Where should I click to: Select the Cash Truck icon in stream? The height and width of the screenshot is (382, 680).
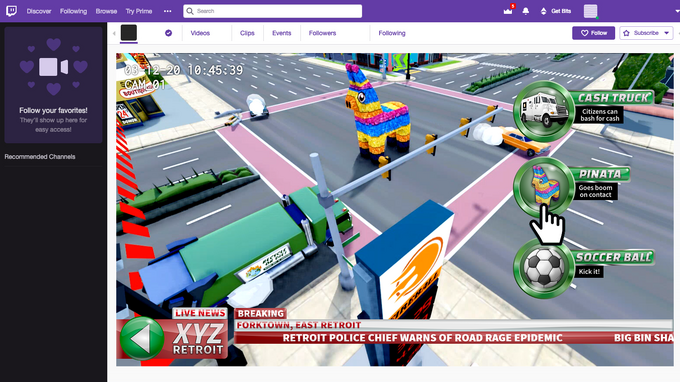coord(544,110)
